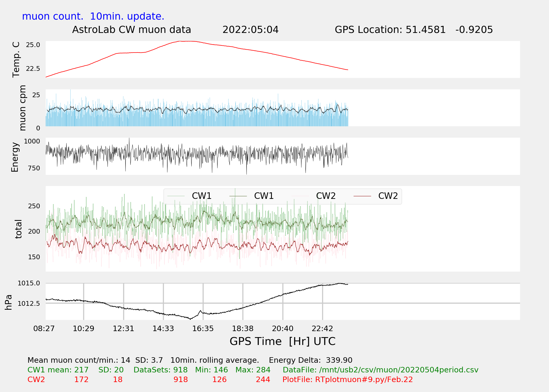549x392 pixels.
Task: Click 'CW1 mean: 217' text
Action: pyautogui.click(x=58, y=370)
